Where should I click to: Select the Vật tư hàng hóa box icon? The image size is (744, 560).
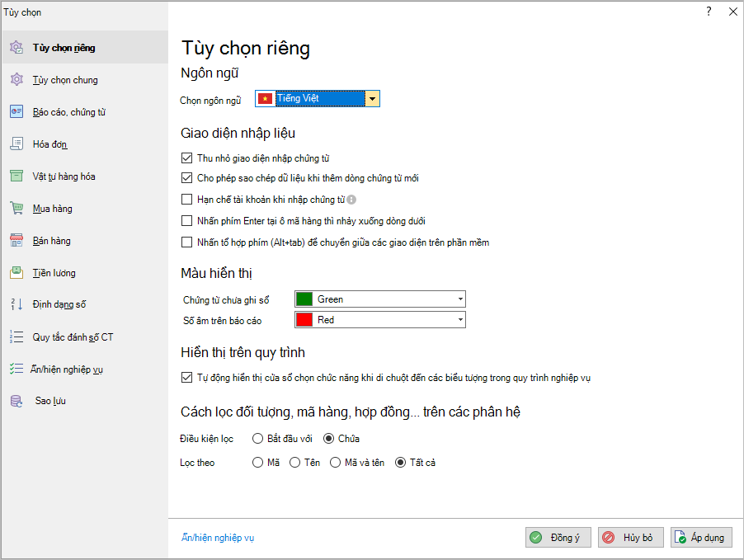pyautogui.click(x=16, y=176)
